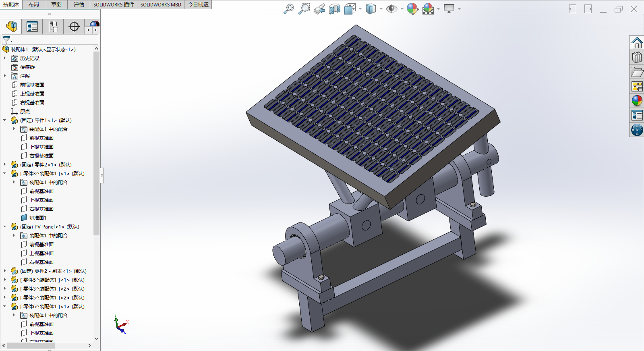Open the Design Library pane
Viewport: 644px width, 351px height.
(x=637, y=57)
